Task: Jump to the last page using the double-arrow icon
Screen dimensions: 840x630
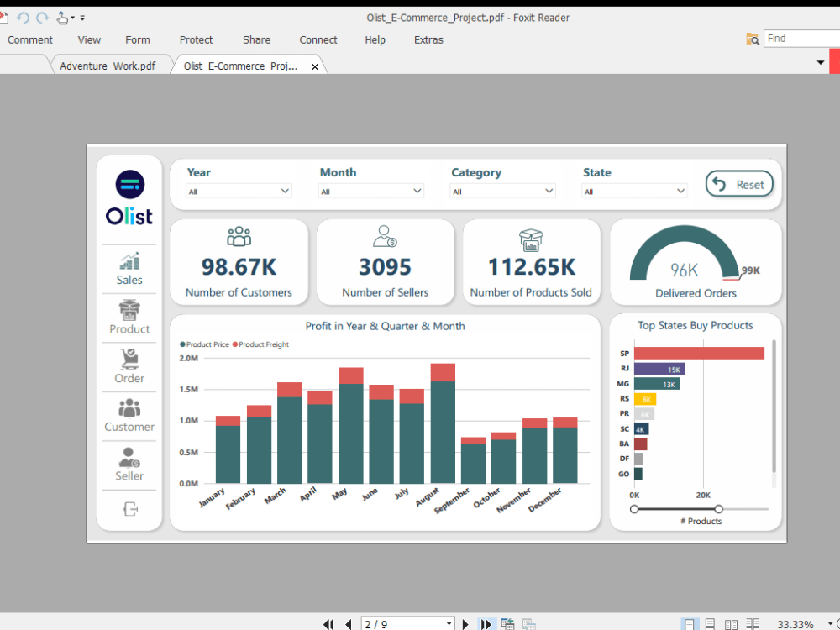Action: click(486, 623)
